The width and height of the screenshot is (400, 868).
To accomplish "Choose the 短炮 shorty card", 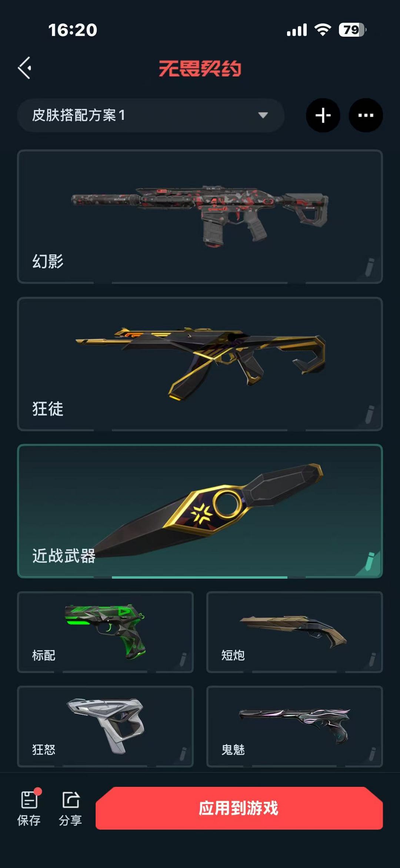I will coord(294,632).
